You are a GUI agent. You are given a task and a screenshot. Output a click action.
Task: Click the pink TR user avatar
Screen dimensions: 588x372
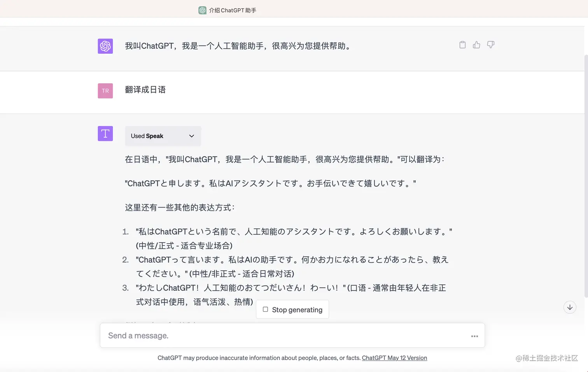pyautogui.click(x=105, y=91)
